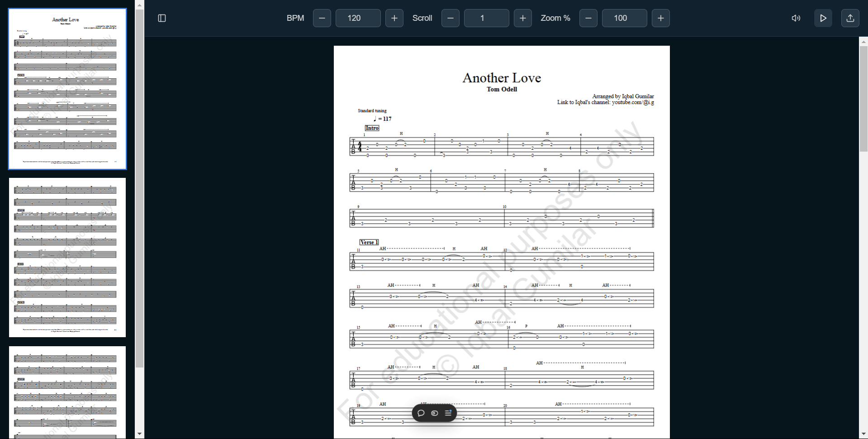Click the BPM minus stepper

322,18
